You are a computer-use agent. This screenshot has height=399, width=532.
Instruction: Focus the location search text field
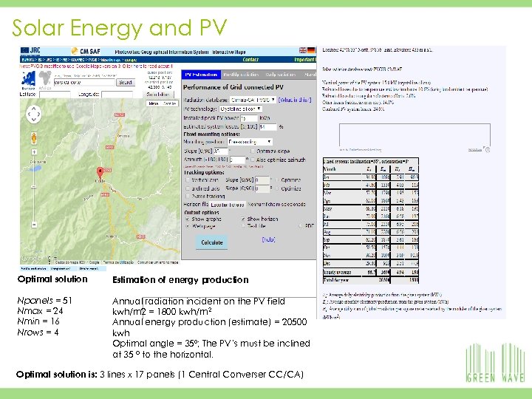[x=84, y=83]
